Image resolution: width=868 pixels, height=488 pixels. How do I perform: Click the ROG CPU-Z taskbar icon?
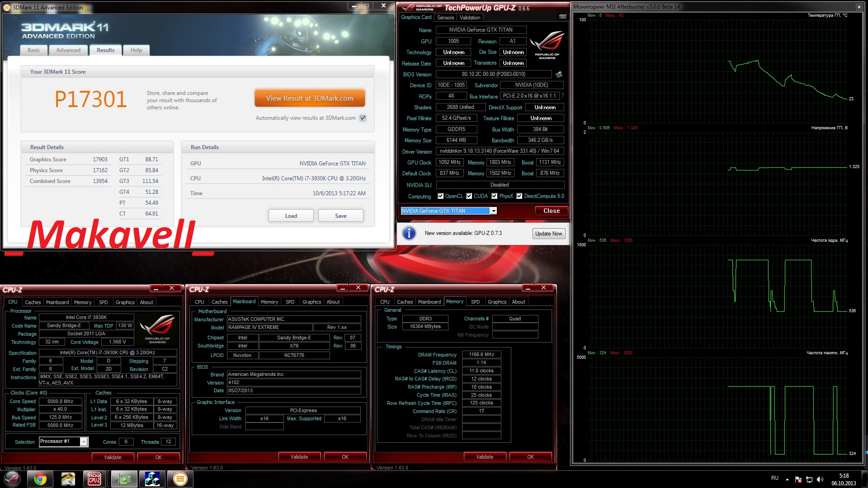coord(94,479)
